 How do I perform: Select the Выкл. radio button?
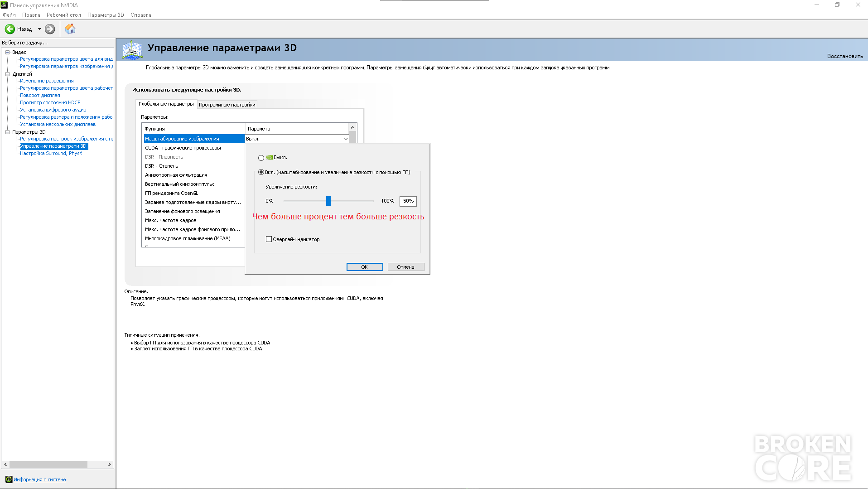click(261, 158)
